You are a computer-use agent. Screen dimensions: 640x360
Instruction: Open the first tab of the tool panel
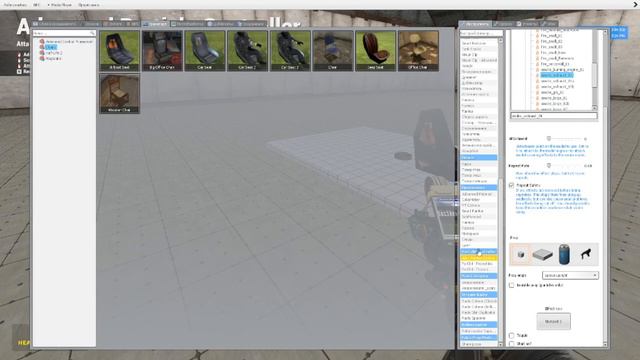click(x=475, y=24)
